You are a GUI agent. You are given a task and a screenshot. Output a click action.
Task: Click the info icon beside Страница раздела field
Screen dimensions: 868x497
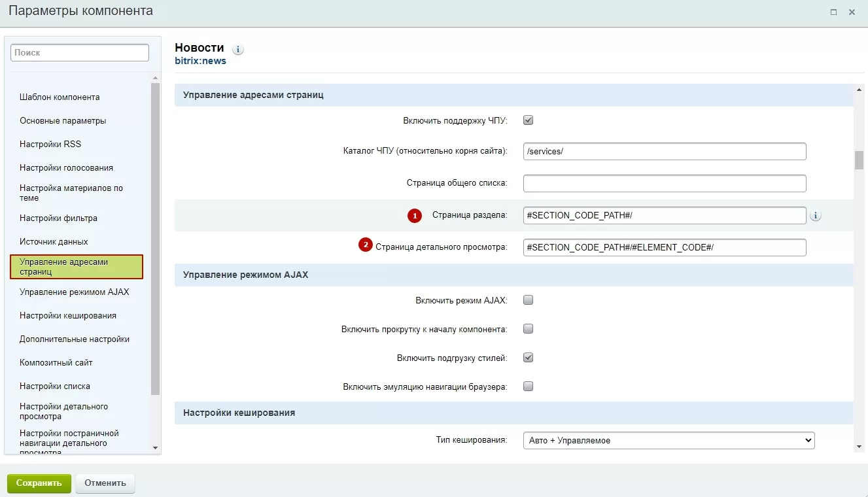(x=816, y=216)
